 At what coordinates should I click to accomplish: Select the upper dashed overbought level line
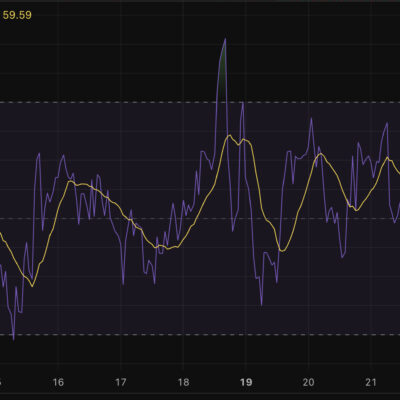(200, 102)
